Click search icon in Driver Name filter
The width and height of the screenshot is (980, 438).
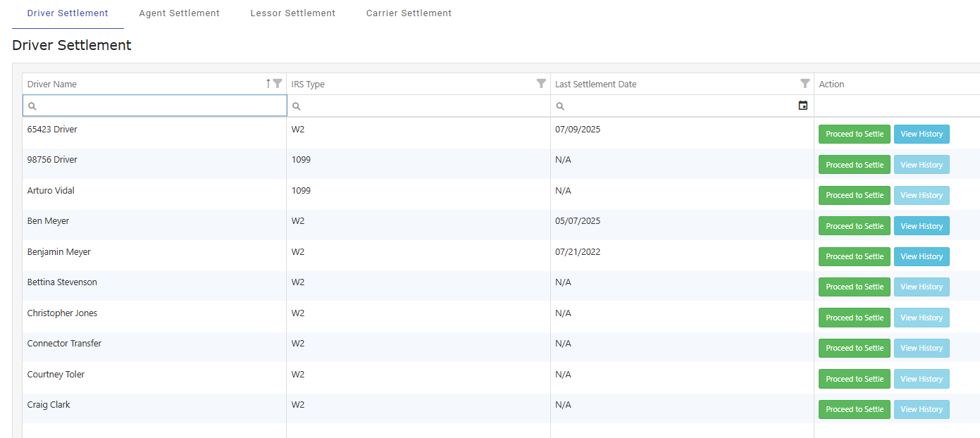point(32,106)
